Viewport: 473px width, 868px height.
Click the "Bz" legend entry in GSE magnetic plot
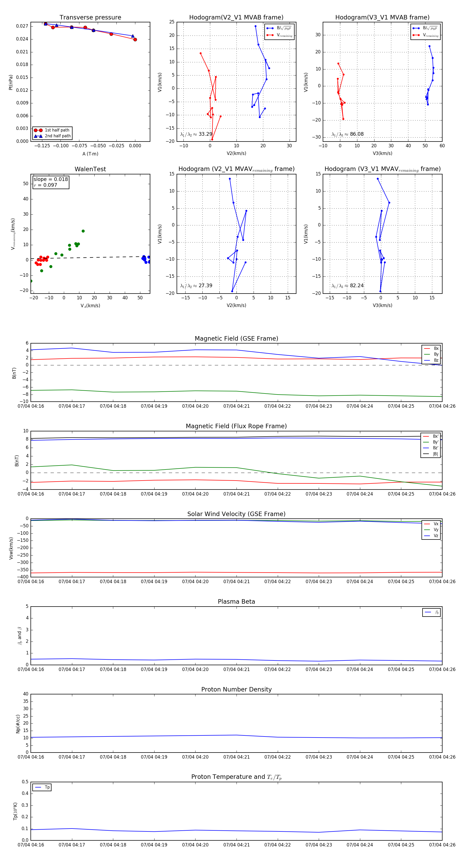click(431, 361)
